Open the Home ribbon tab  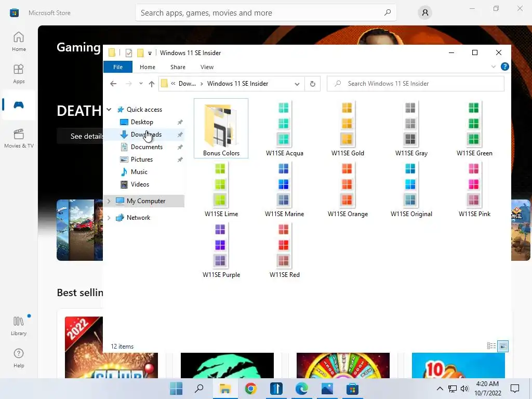(x=147, y=67)
